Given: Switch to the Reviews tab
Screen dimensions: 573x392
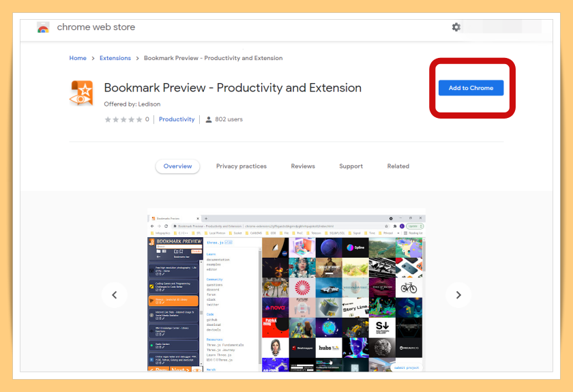Looking at the screenshot, I should pyautogui.click(x=303, y=166).
